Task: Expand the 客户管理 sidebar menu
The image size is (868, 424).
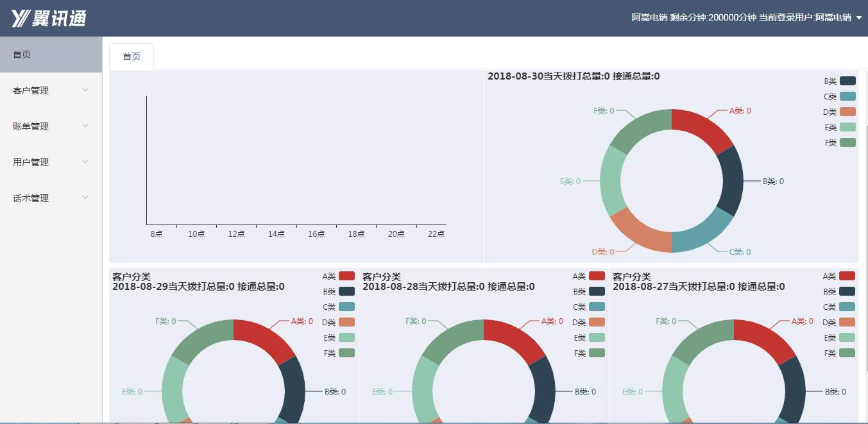Action: click(x=51, y=90)
